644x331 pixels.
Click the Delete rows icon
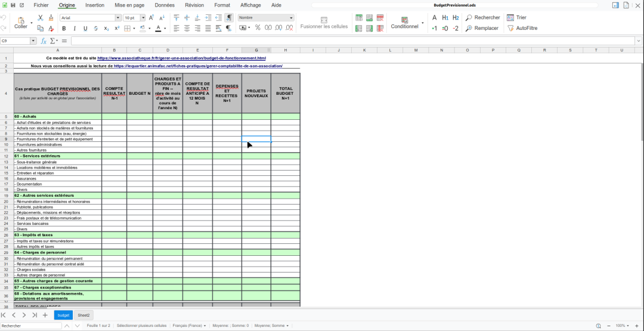click(380, 18)
